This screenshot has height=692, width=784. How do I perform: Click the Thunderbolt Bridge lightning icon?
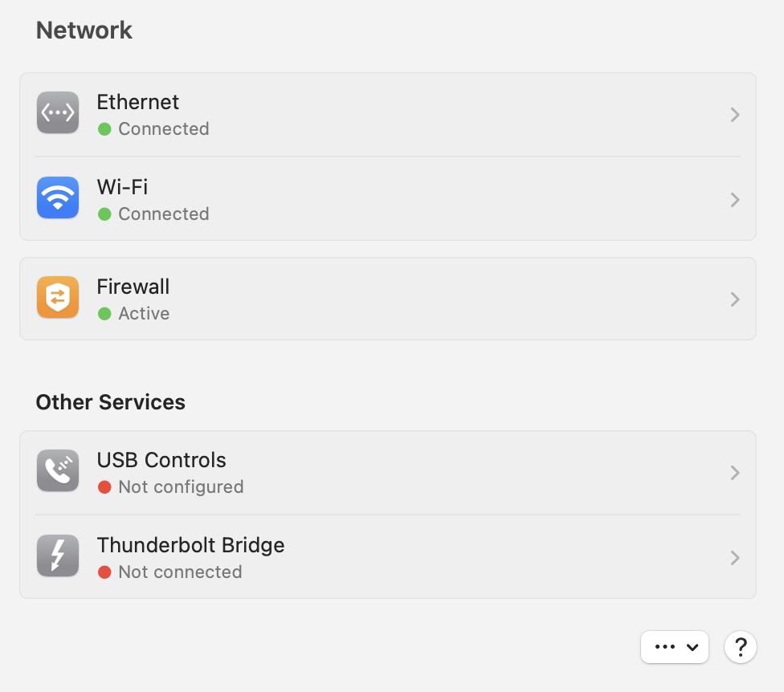tap(58, 556)
